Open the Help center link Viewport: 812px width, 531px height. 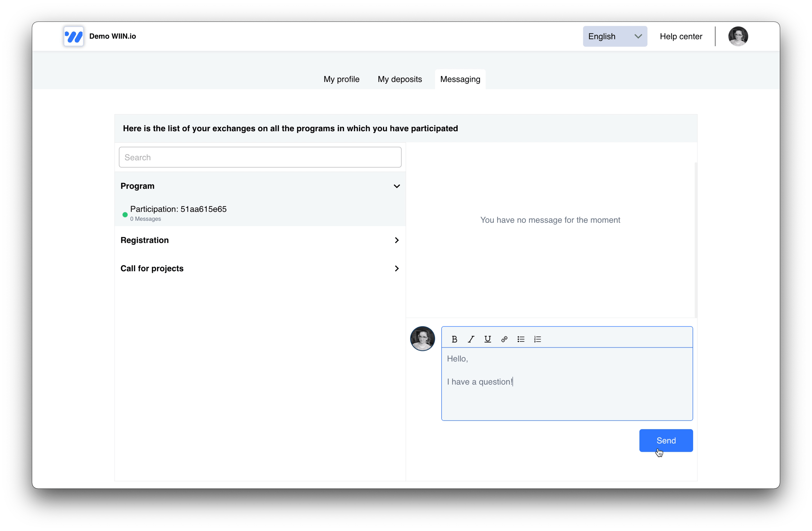tap(681, 36)
